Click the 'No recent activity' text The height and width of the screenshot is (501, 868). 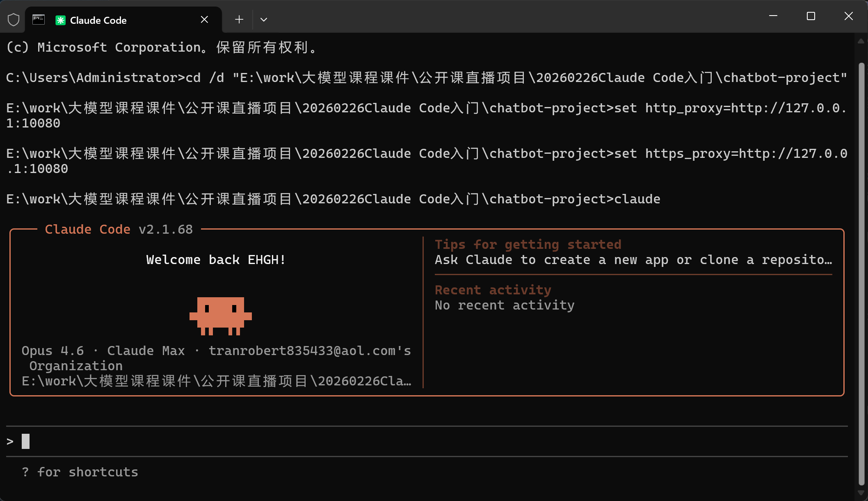click(x=505, y=305)
